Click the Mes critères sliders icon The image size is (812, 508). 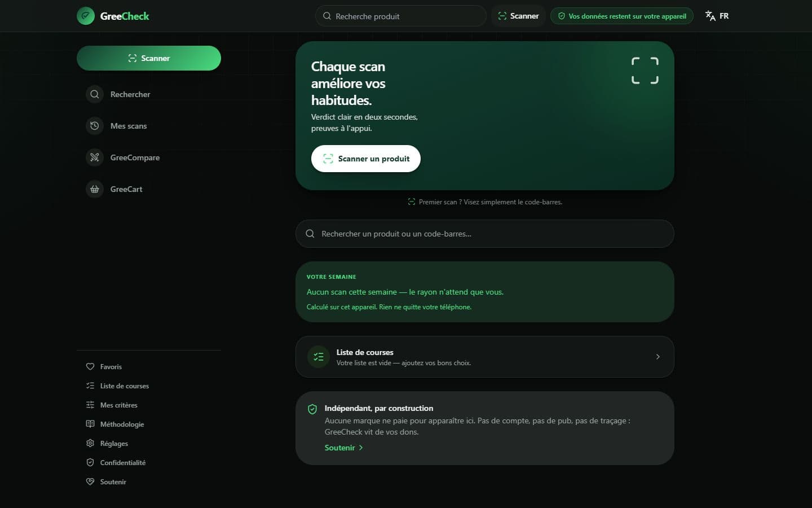pos(90,405)
